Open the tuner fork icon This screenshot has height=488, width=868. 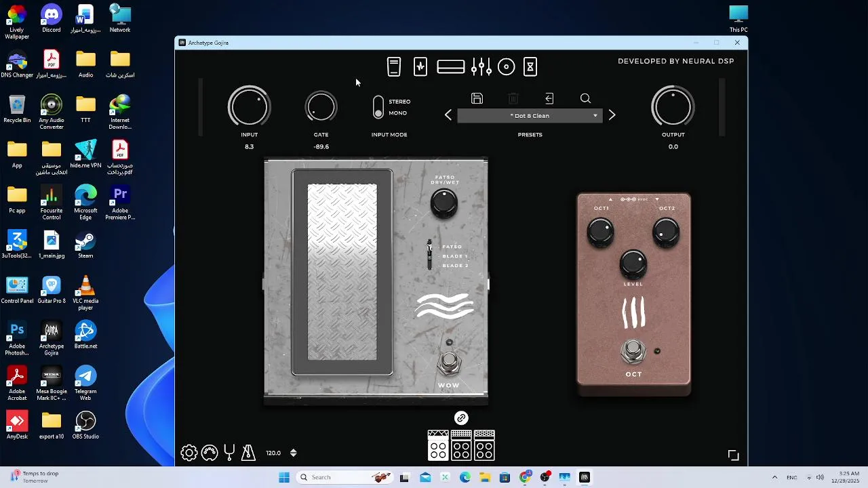click(229, 453)
